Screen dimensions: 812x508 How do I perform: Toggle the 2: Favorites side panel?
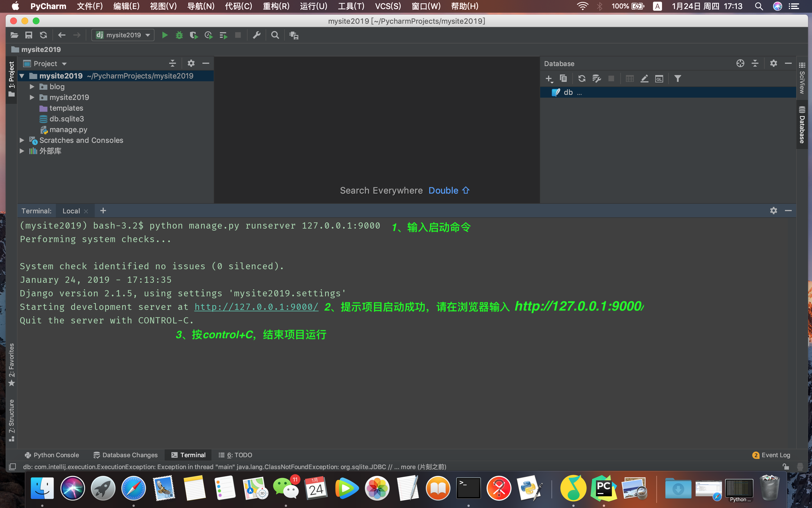(11, 365)
